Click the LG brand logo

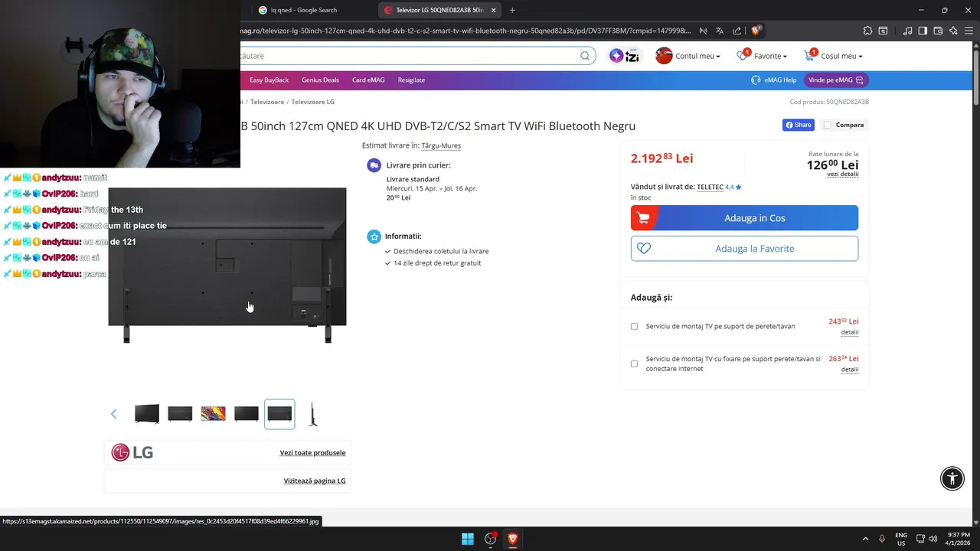132,452
